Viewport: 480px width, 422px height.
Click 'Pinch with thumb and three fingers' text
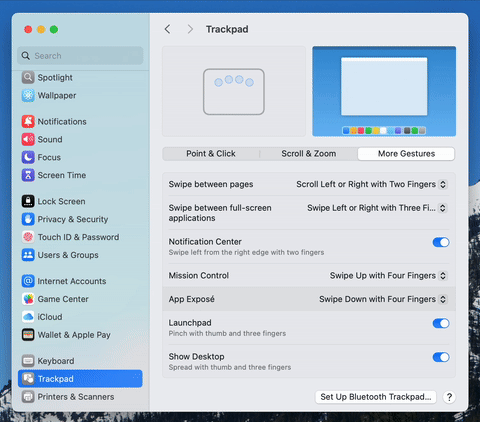(227, 333)
